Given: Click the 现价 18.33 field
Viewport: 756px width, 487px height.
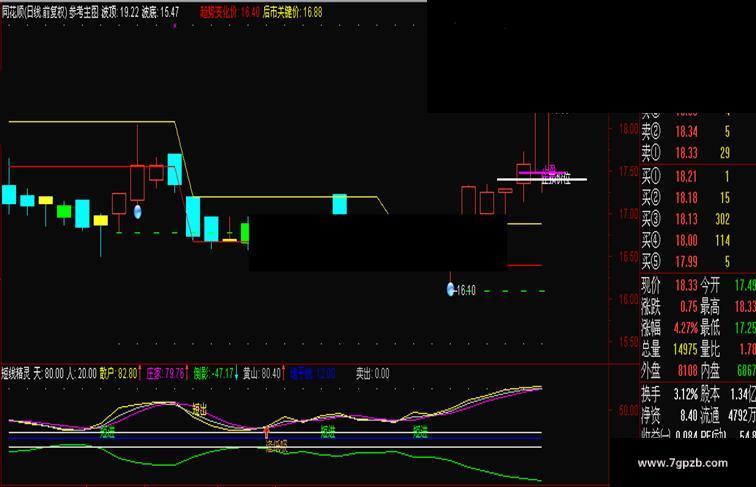Looking at the screenshot, I should [x=670, y=285].
